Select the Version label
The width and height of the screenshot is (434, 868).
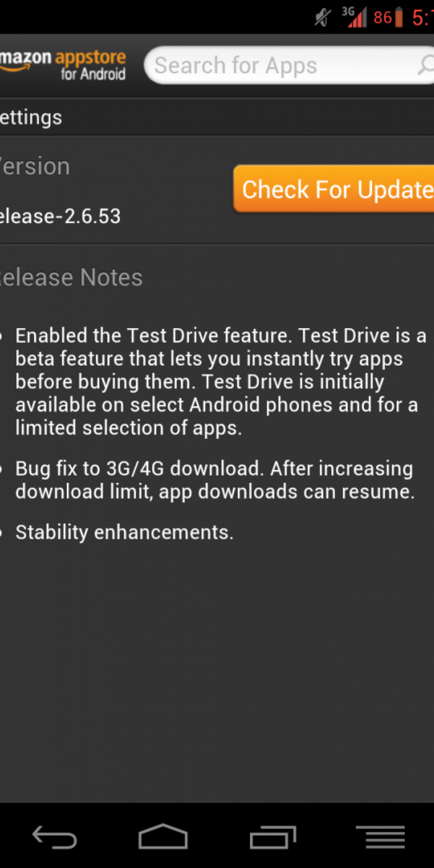(x=35, y=167)
